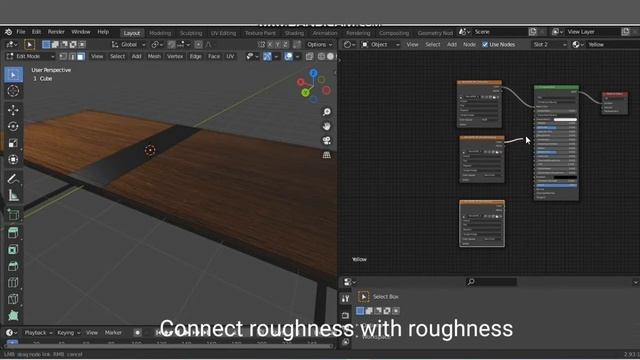Screen dimensions: 640x360
Task: Toggle auto keying record button in timeline
Action: (138, 333)
